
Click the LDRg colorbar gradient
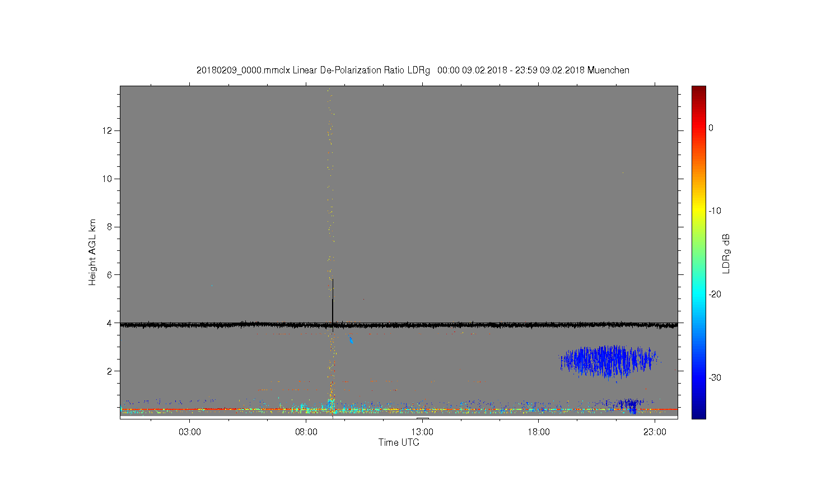point(699,252)
